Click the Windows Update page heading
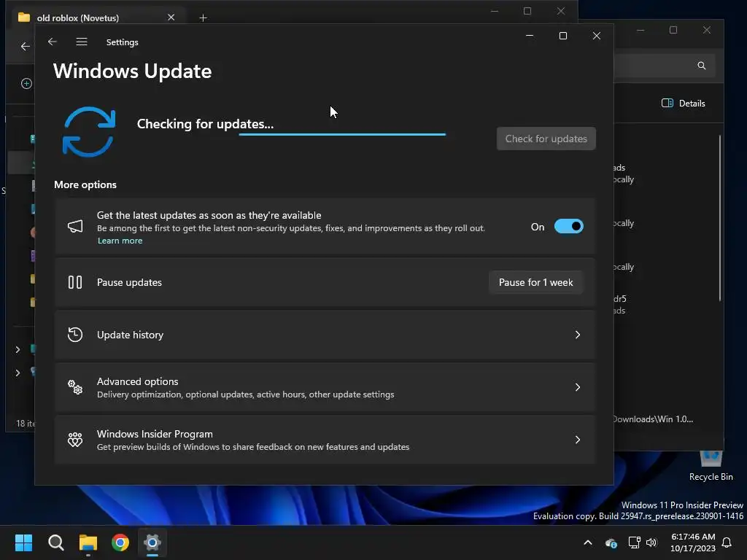 tap(133, 71)
